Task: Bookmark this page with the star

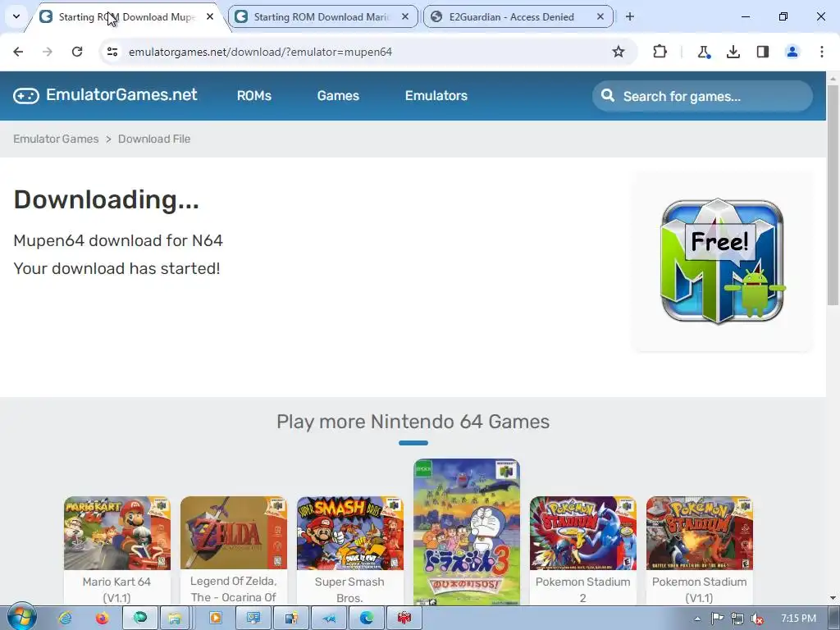Action: tap(619, 52)
